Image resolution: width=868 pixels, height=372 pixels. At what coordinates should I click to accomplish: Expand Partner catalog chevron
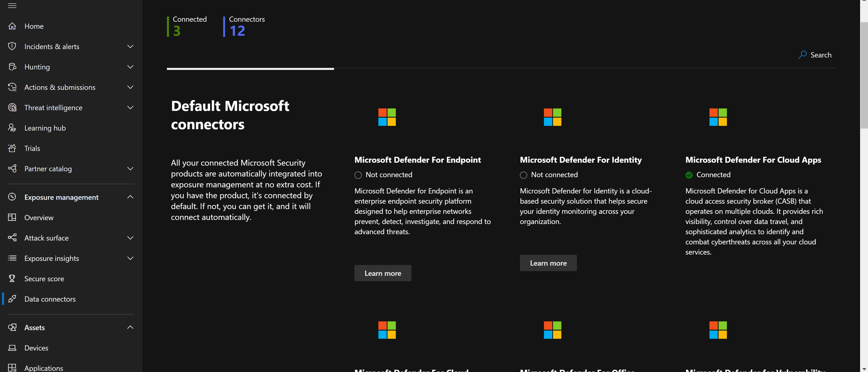(x=130, y=168)
